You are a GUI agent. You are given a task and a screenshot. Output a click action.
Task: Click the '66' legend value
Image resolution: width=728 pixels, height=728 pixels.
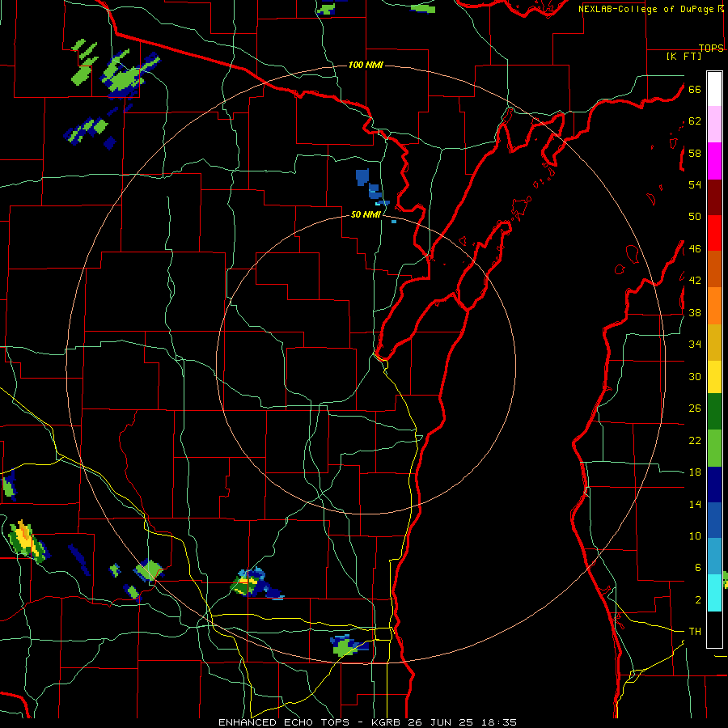(x=695, y=89)
